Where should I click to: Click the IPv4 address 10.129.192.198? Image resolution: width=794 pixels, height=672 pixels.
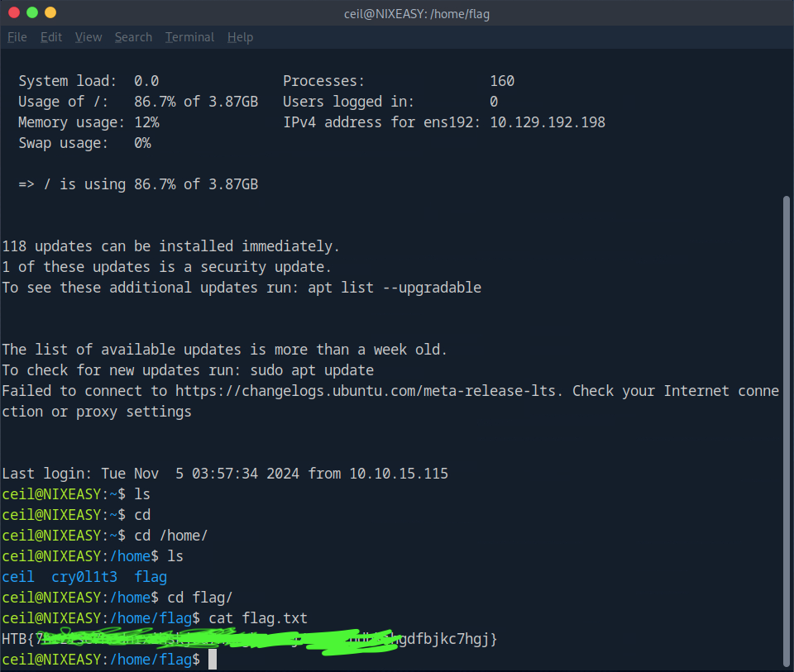(548, 122)
